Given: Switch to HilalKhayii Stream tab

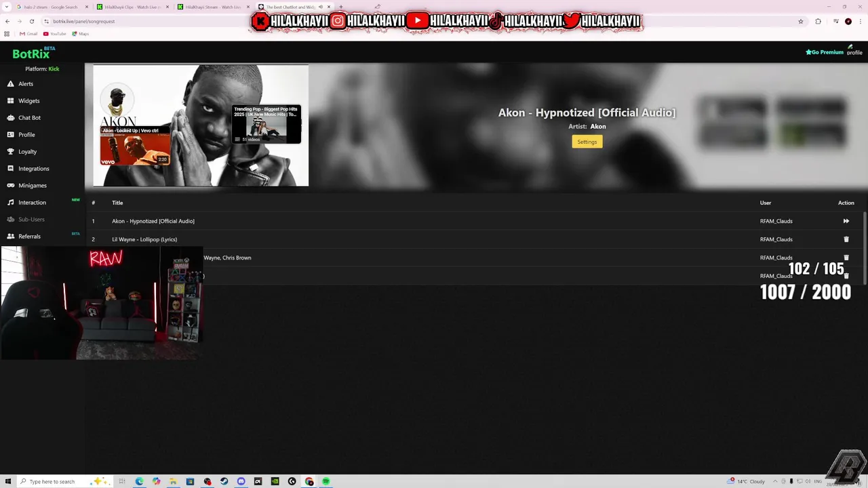Looking at the screenshot, I should pos(213,7).
